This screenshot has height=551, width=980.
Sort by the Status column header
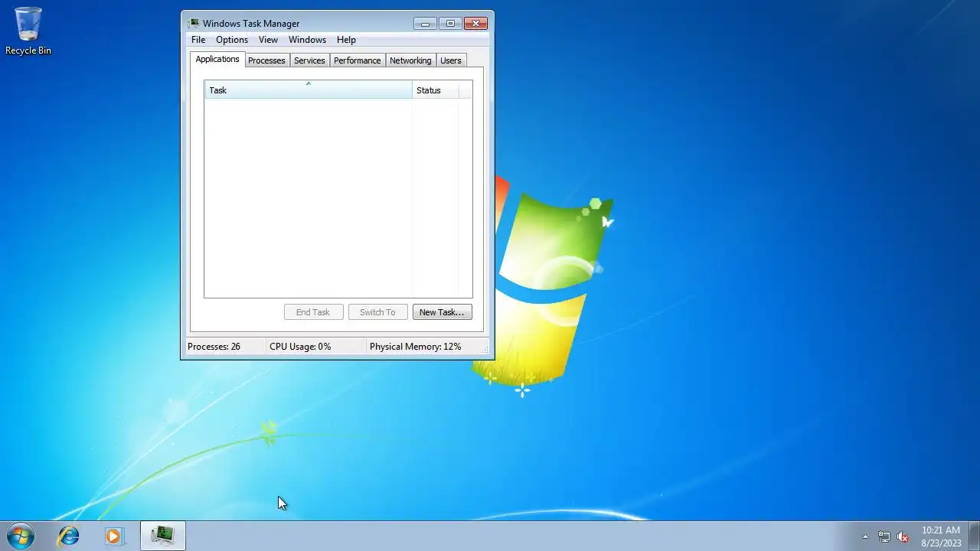(435, 90)
